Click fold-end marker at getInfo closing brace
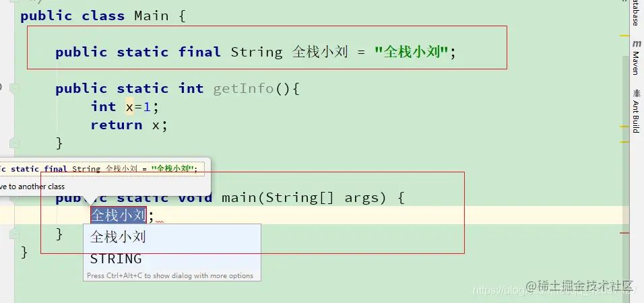 pos(14,143)
